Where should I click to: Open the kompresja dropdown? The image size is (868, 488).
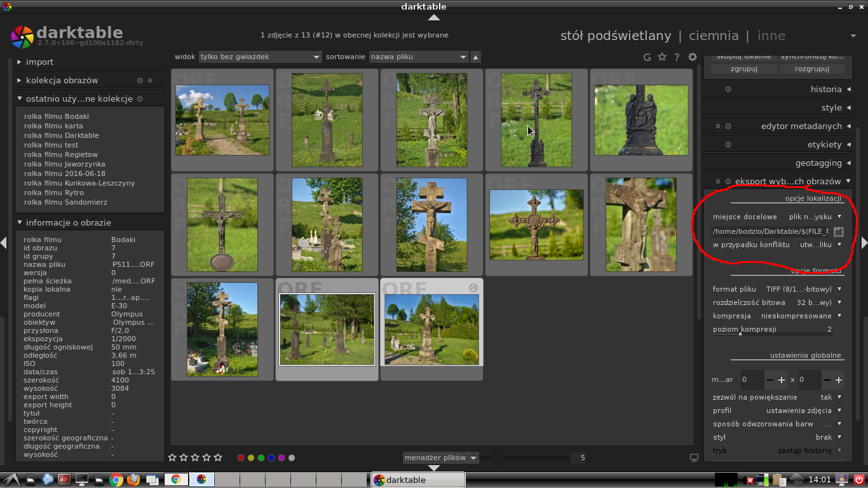(778, 316)
